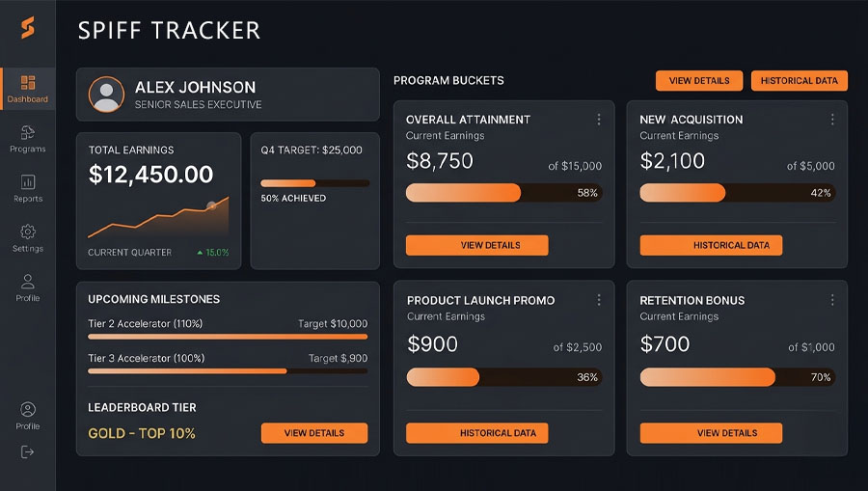Open Retention Bonus three-dot menu
Viewport: 868px width, 491px height.
click(832, 299)
